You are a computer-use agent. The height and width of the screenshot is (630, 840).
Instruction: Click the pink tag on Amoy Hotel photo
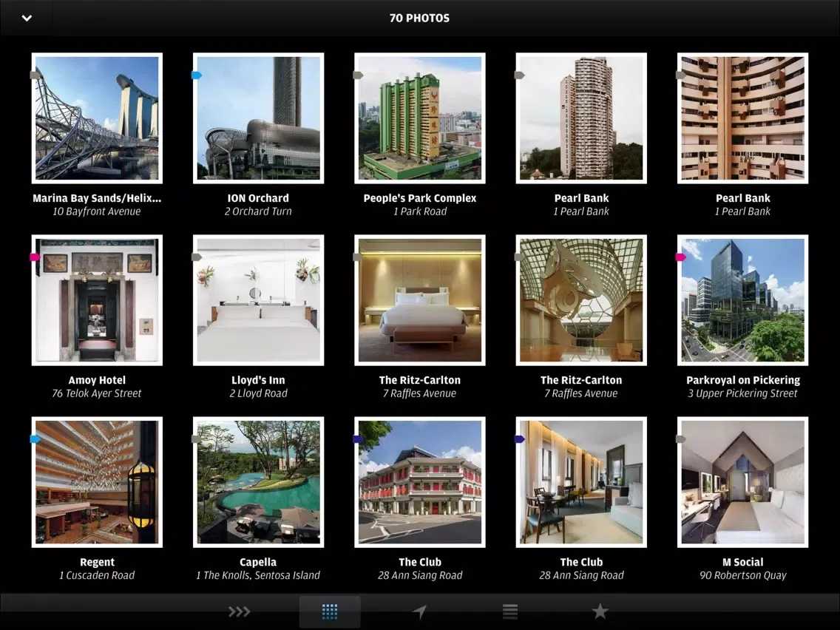click(x=35, y=257)
